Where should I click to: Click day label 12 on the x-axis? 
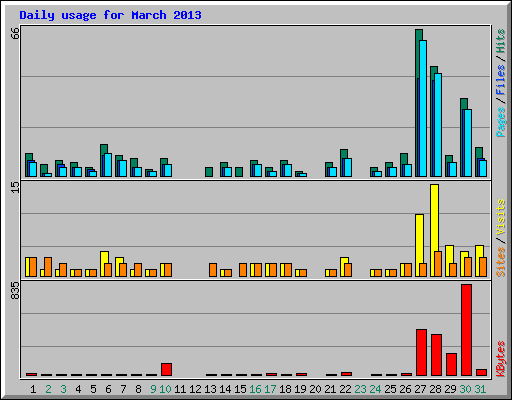pos(195,389)
